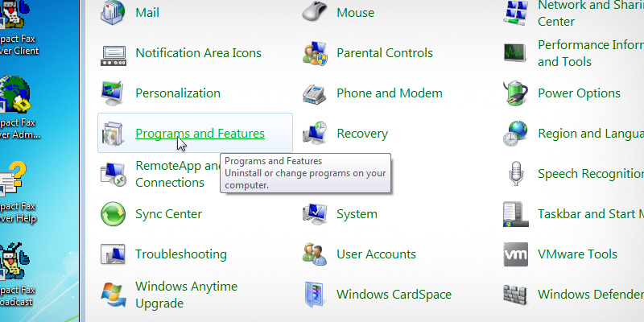
Task: Open the Mouse settings icon
Action: 314,13
